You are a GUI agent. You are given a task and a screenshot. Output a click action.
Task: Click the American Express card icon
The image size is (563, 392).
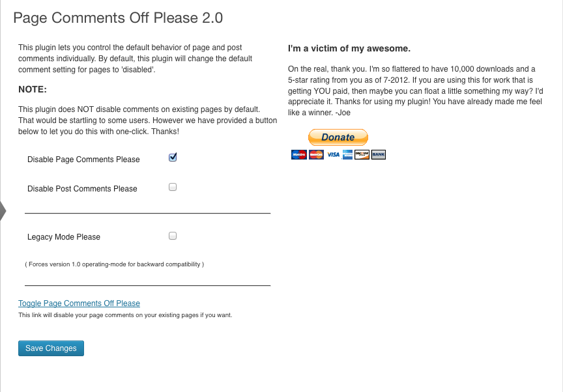tap(347, 154)
